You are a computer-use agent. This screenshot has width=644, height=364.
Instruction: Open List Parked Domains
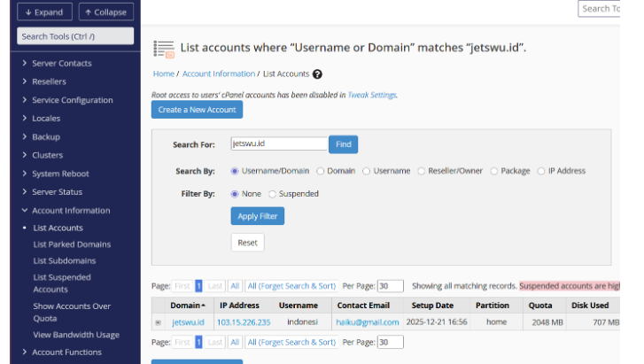pyautogui.click(x=72, y=244)
